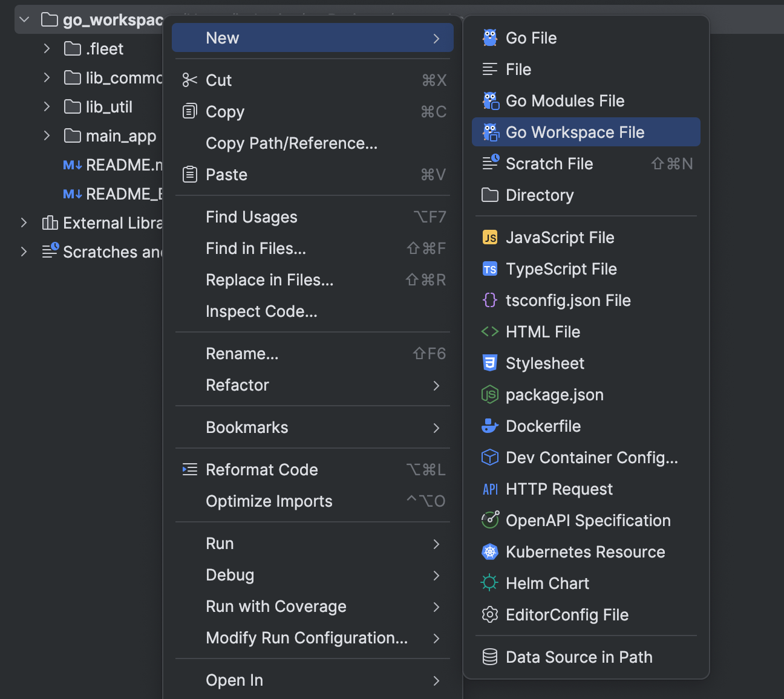
Task: Expand the lib_util directory
Action: [x=47, y=106]
